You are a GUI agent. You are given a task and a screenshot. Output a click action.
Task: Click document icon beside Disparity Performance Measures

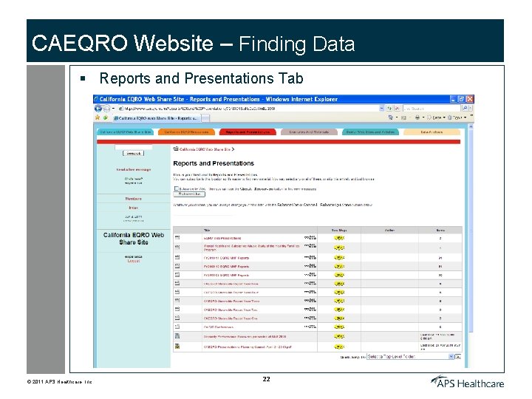[177, 336]
